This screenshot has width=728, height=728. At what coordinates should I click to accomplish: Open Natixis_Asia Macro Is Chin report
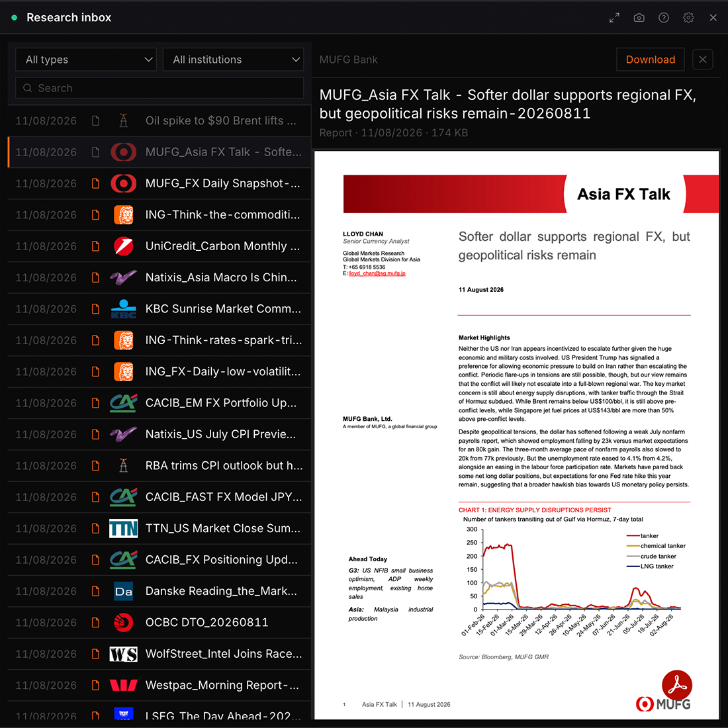click(159, 278)
